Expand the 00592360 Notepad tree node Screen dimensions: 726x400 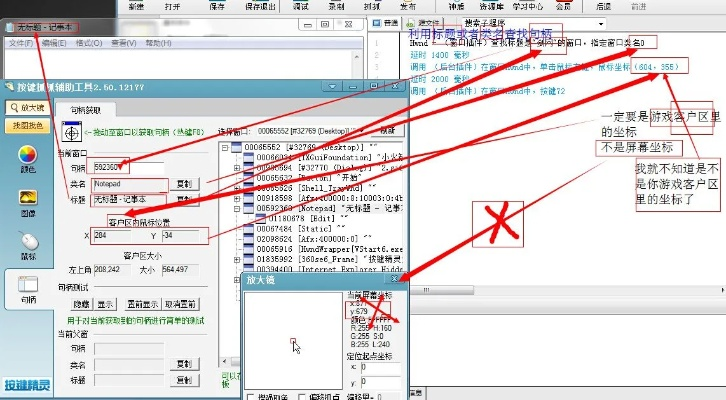point(237,209)
